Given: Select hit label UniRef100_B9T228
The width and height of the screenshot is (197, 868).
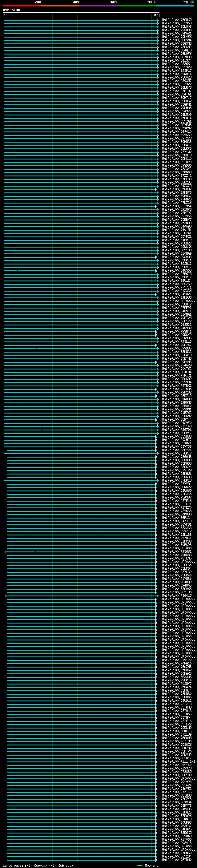Looking at the screenshot, I should coord(177,139).
